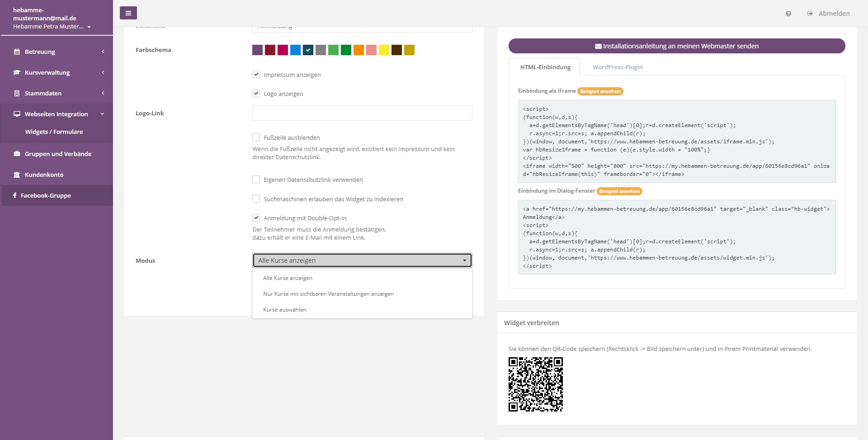This screenshot has height=440, width=868.
Task: Choose 'Nur Kurse mit sichtbaren Veranstaltungen anzeigen'
Action: click(328, 294)
